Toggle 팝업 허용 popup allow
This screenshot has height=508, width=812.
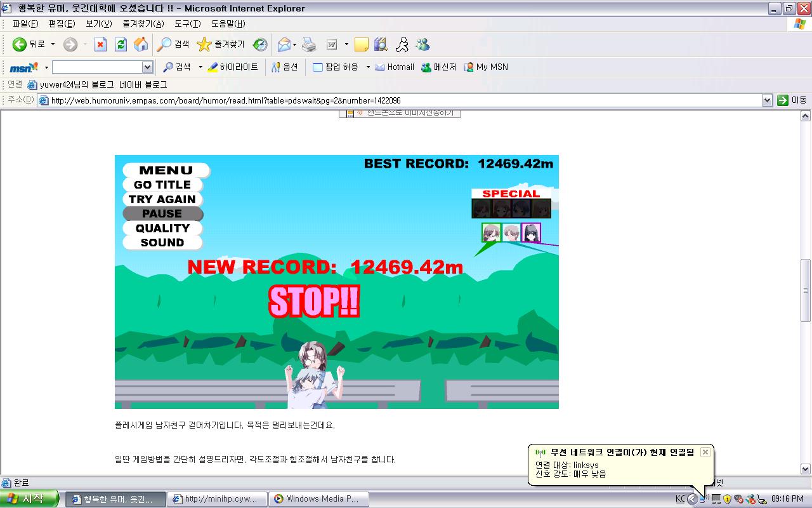coord(336,67)
